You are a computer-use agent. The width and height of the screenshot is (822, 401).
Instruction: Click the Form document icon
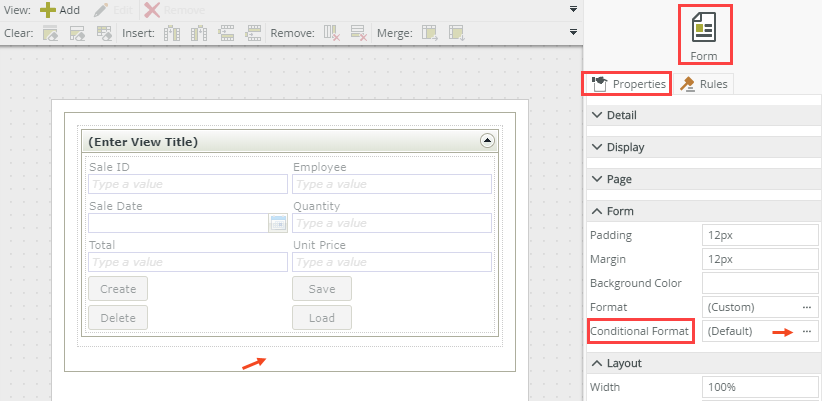pyautogui.click(x=704, y=28)
